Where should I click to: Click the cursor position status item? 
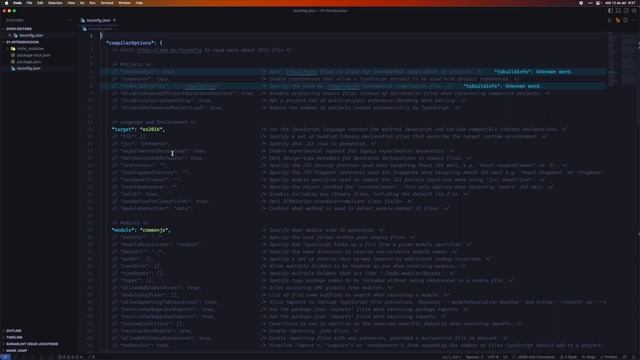[451, 357]
